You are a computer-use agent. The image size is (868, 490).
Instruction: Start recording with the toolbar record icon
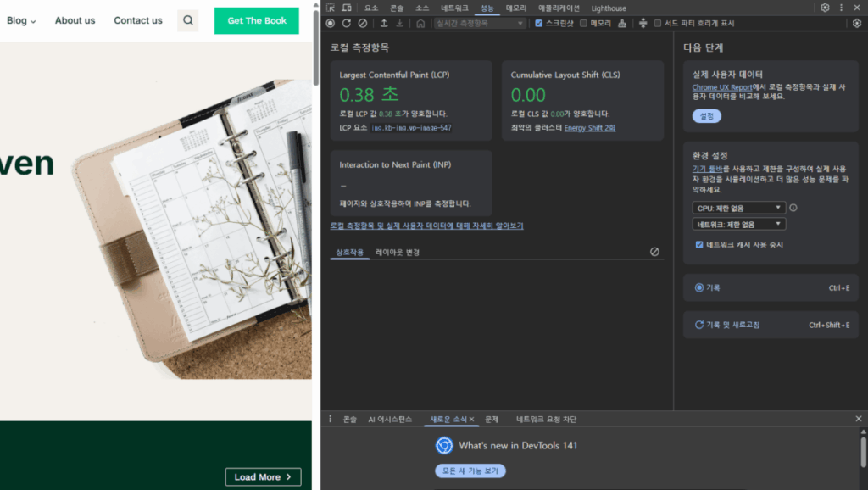330,23
